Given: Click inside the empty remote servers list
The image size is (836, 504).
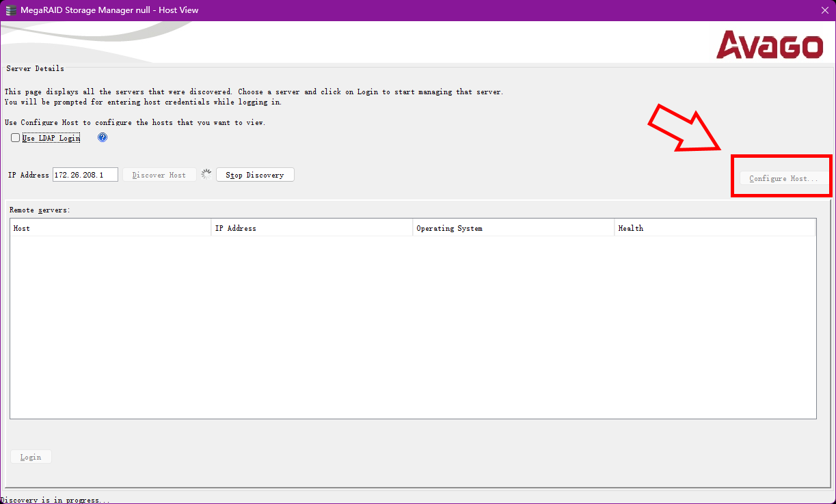Looking at the screenshot, I should [413, 328].
